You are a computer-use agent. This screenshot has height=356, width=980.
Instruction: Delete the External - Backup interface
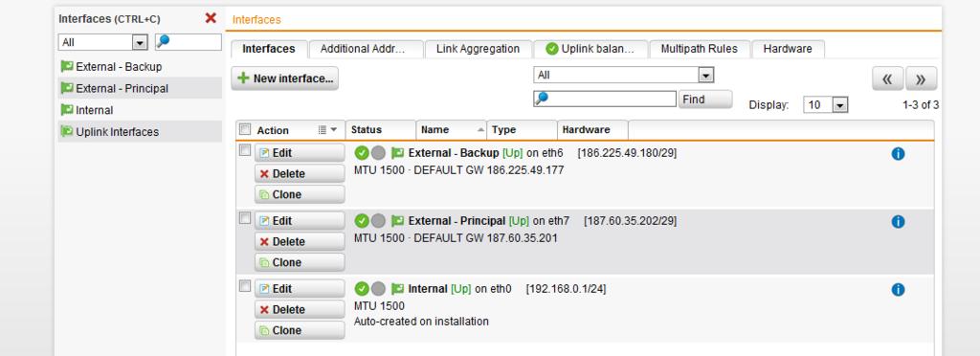coord(300,173)
